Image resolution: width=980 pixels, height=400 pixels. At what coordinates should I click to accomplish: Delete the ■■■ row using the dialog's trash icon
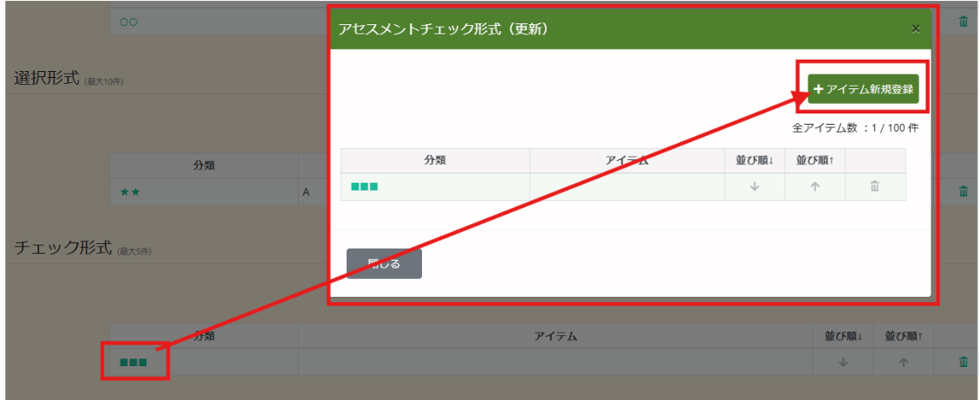pyautogui.click(x=874, y=187)
